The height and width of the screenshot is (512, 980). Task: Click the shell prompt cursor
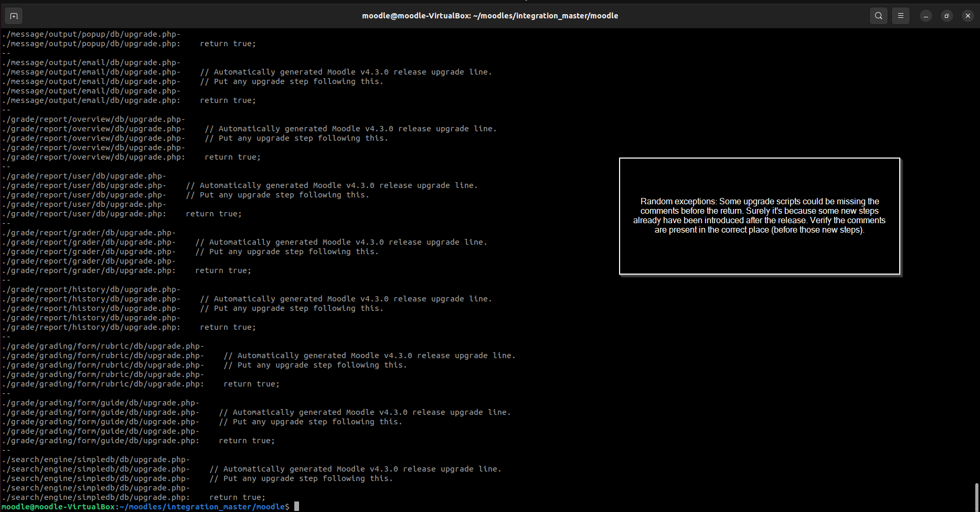pyautogui.click(x=296, y=507)
